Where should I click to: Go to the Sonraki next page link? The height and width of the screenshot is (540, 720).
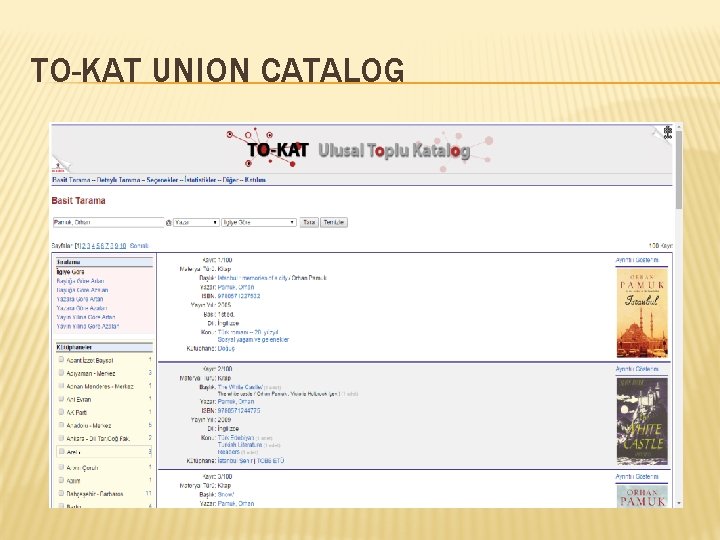[x=139, y=246]
